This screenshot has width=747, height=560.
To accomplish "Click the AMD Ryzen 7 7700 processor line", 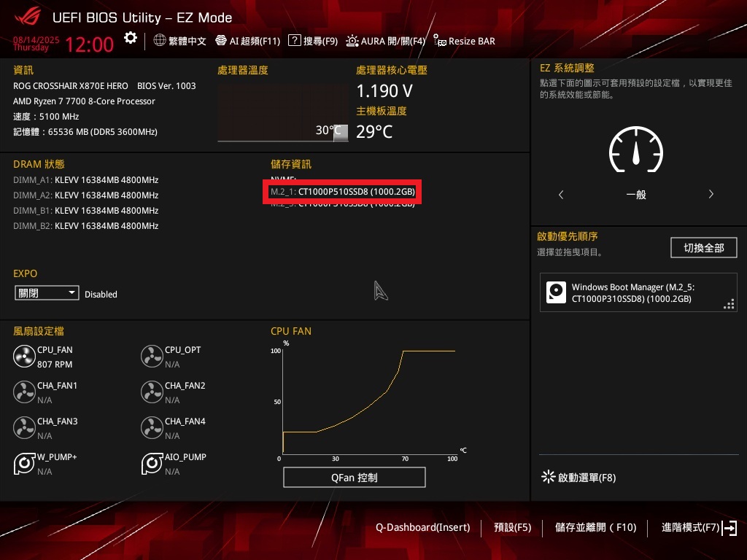I will tap(84, 101).
